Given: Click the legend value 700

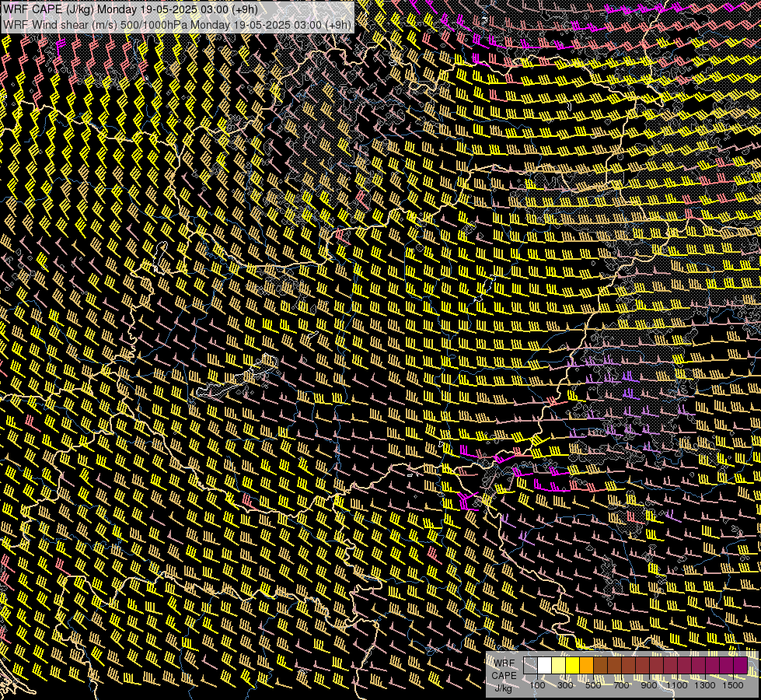Looking at the screenshot, I should [x=621, y=685].
